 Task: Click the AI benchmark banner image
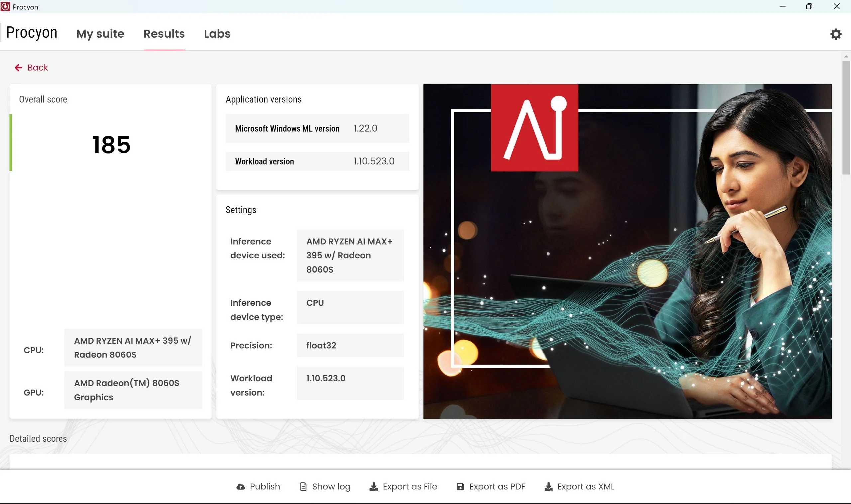click(x=627, y=251)
